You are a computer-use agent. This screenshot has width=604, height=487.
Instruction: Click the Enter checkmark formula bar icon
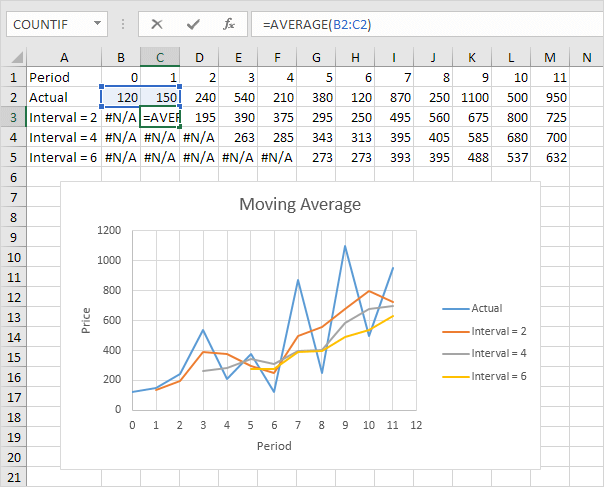click(193, 23)
